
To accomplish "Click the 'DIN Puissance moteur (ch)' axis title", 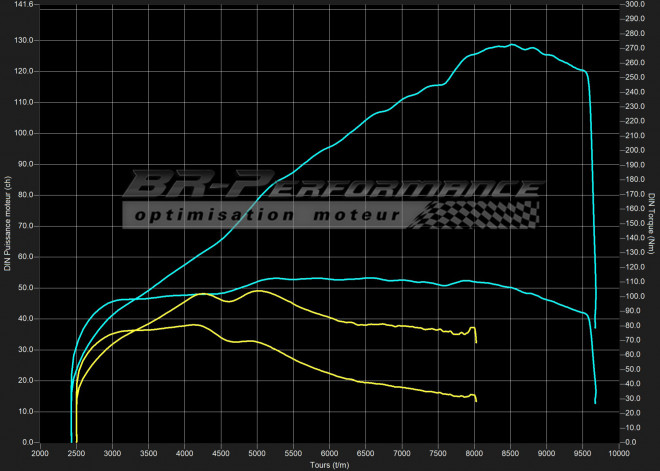I will (x=8, y=222).
